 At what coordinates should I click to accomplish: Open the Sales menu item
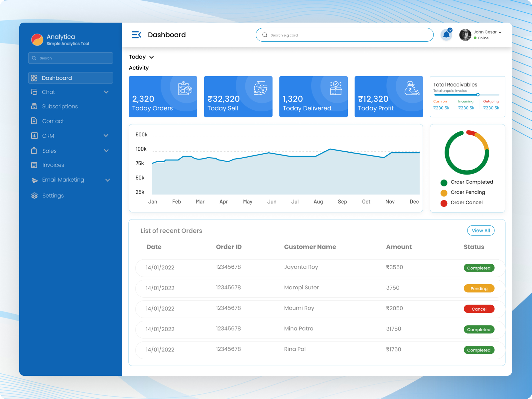tap(50, 151)
